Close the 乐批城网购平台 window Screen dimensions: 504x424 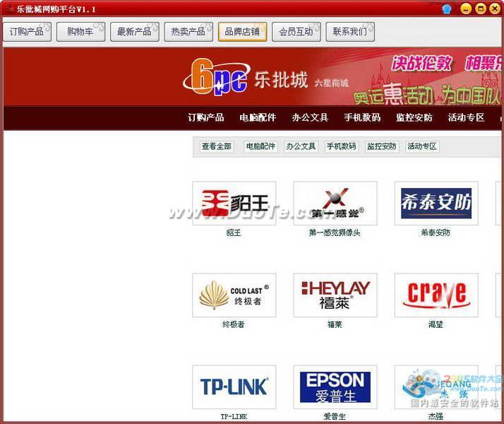[x=495, y=8]
